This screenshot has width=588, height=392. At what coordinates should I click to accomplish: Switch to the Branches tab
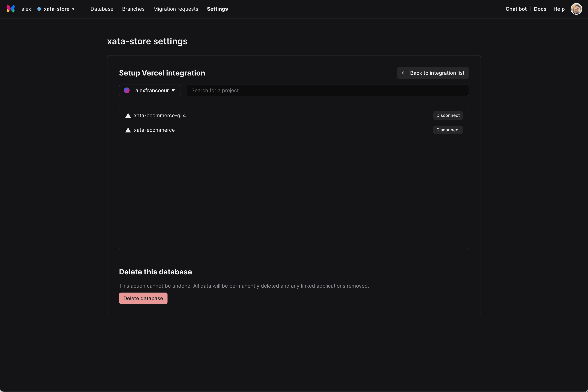pyautogui.click(x=133, y=9)
